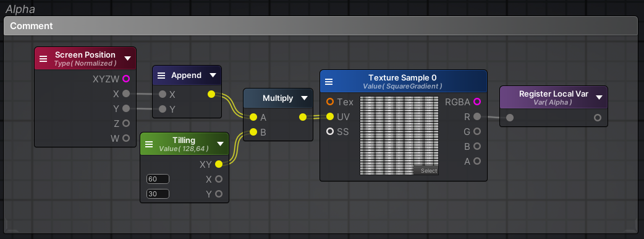Expand the Multiply node dropdown arrow

point(304,98)
